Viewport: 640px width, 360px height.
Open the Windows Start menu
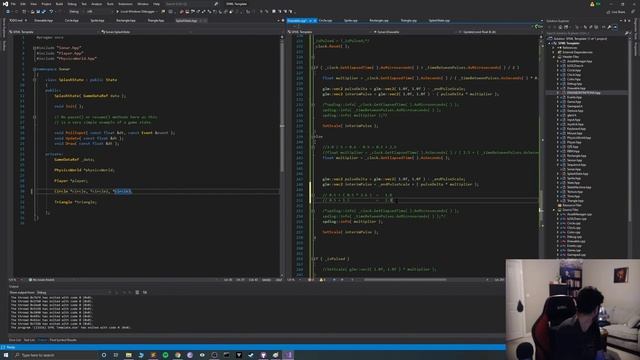coord(6,355)
